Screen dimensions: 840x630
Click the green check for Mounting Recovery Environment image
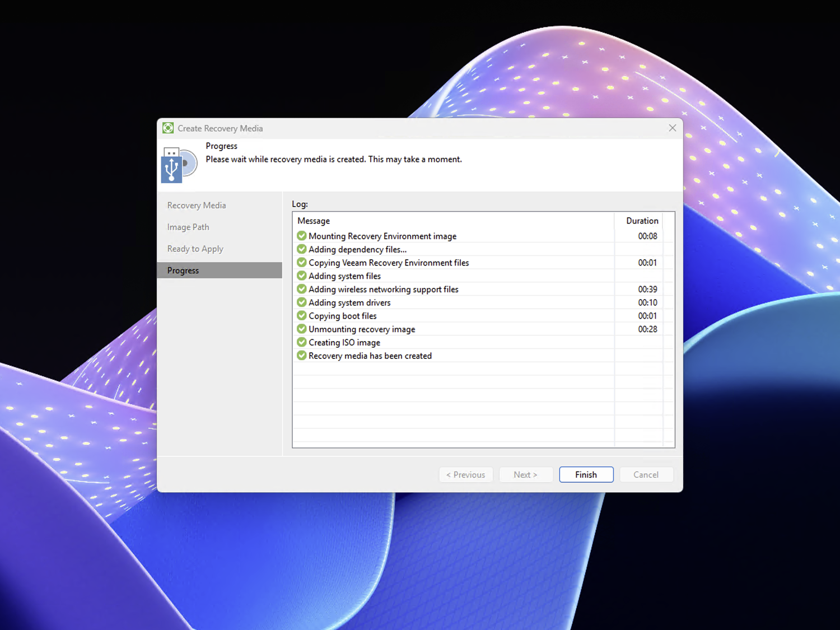(x=302, y=236)
